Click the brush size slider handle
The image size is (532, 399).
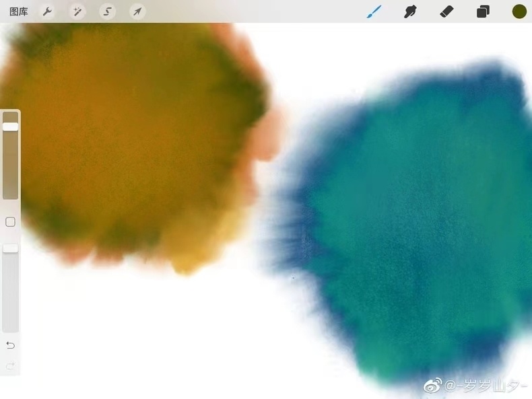coord(11,126)
